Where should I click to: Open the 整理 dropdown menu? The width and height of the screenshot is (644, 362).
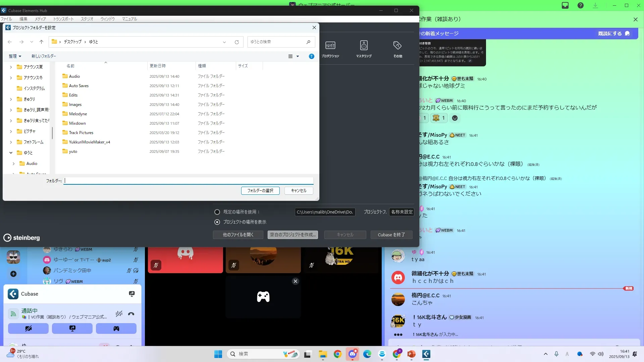15,56
